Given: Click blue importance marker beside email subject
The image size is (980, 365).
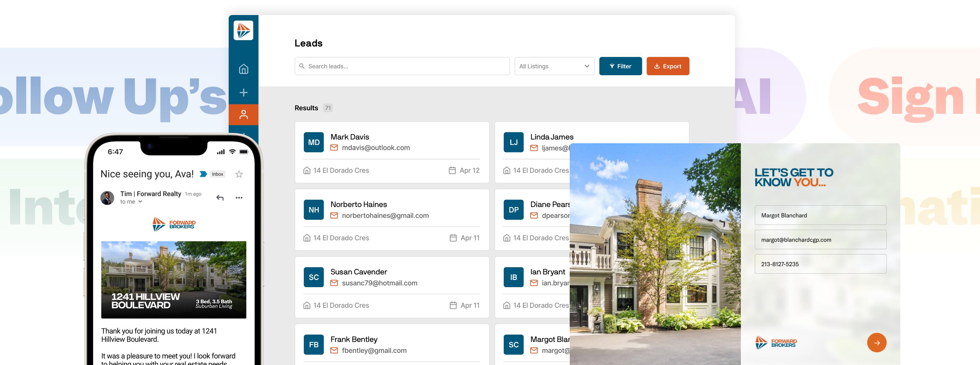Looking at the screenshot, I should click(x=203, y=174).
